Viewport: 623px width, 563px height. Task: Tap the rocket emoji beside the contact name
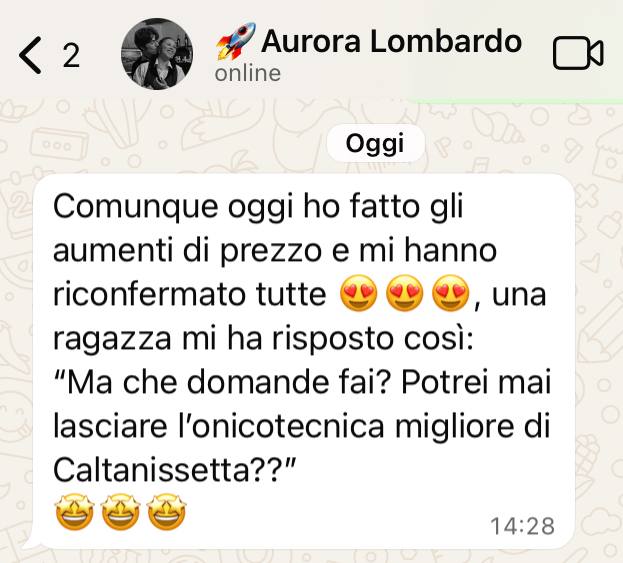[x=236, y=41]
